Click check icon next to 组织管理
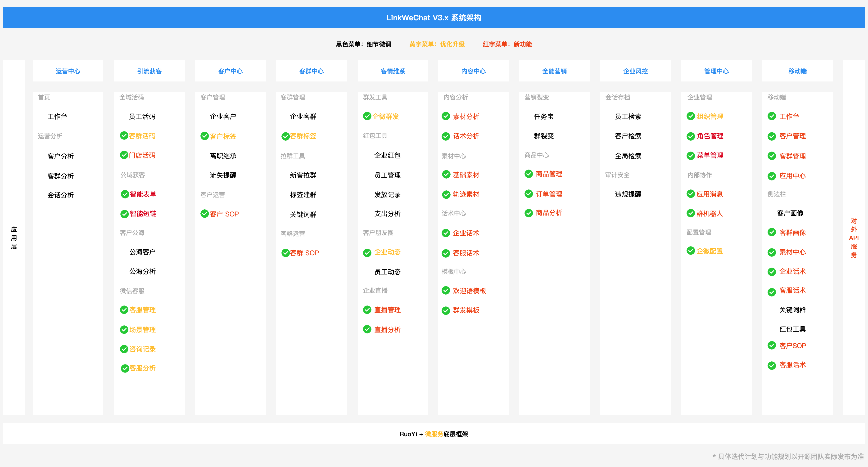Image resolution: width=868 pixels, height=467 pixels. (x=691, y=116)
